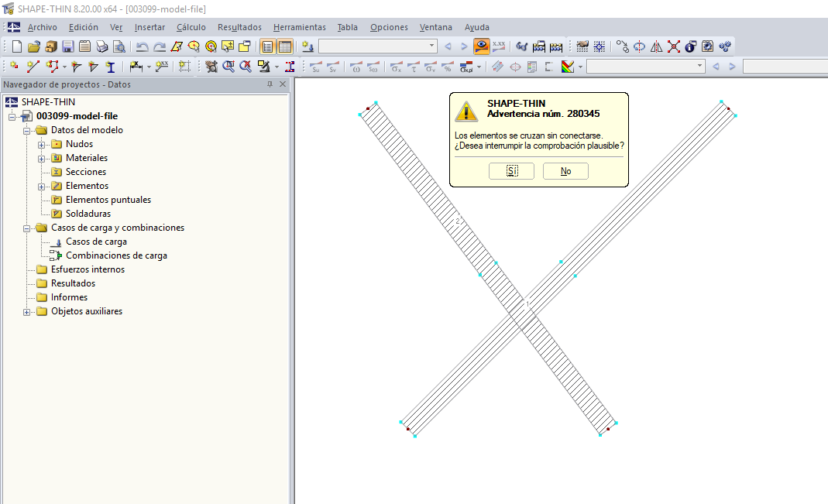Click the new node tool icon
Viewport: 828px width, 504px height.
(14, 67)
